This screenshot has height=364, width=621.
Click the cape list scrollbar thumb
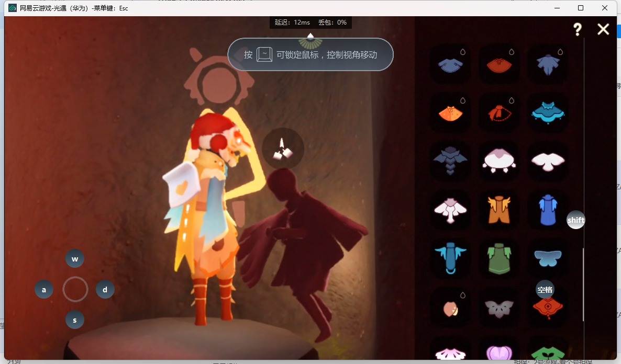pyautogui.click(x=583, y=284)
